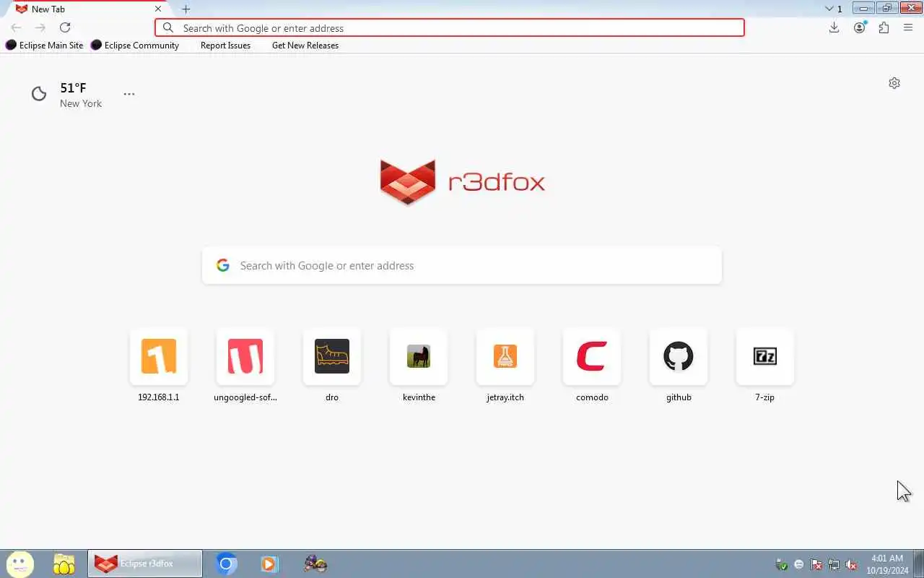Click the network tray icon
The image size is (924, 578).
[834, 564]
